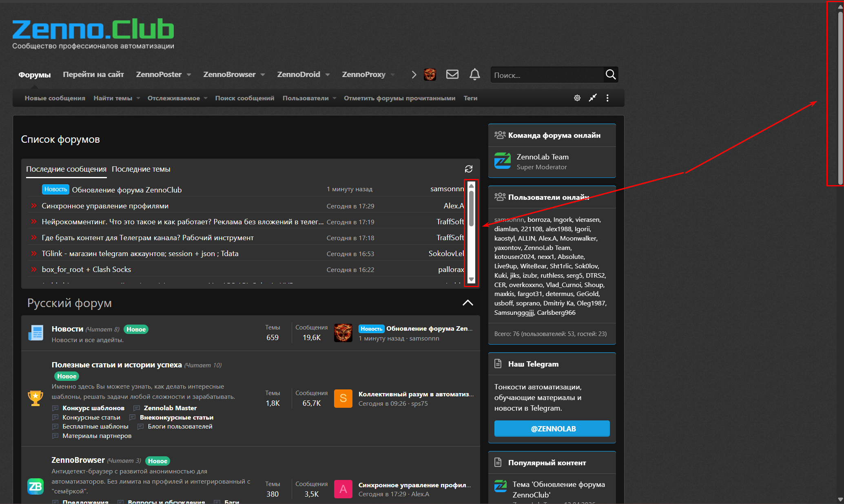This screenshot has height=504, width=844.
Task: Open Поиск сообщений in the sub-navigation
Action: point(245,98)
